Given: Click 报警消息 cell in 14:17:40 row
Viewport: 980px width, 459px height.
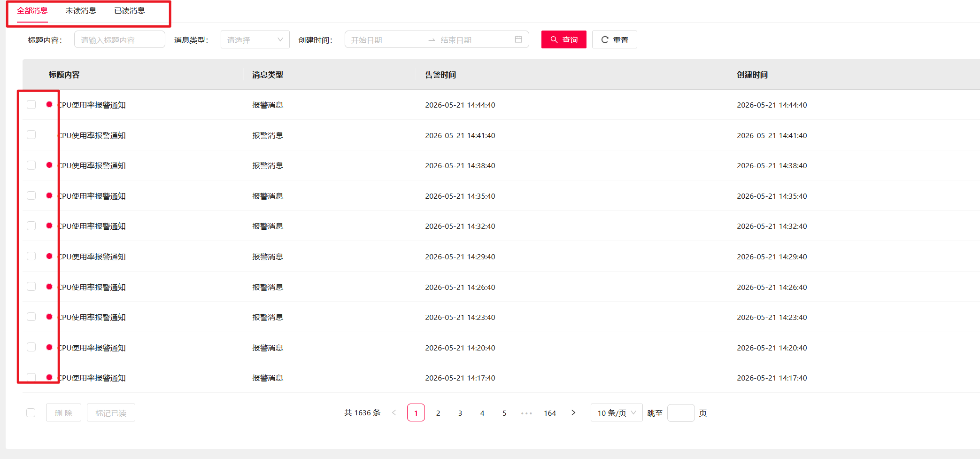Looking at the screenshot, I should tap(268, 378).
